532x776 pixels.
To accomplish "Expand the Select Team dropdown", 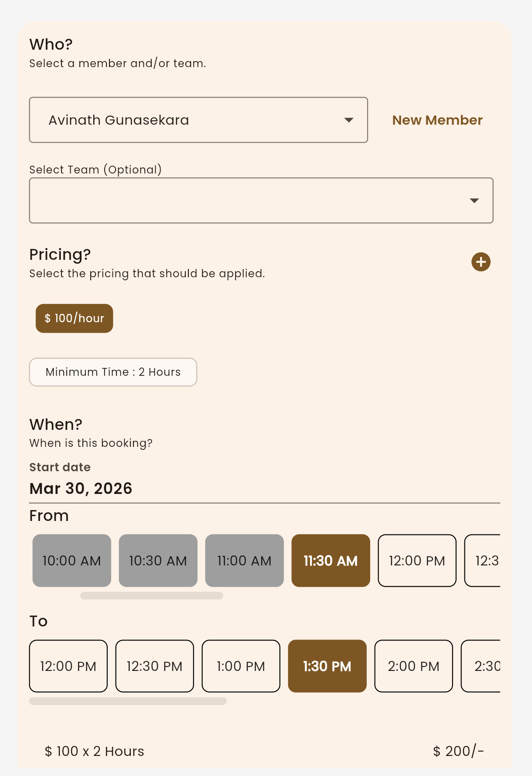I will (474, 201).
